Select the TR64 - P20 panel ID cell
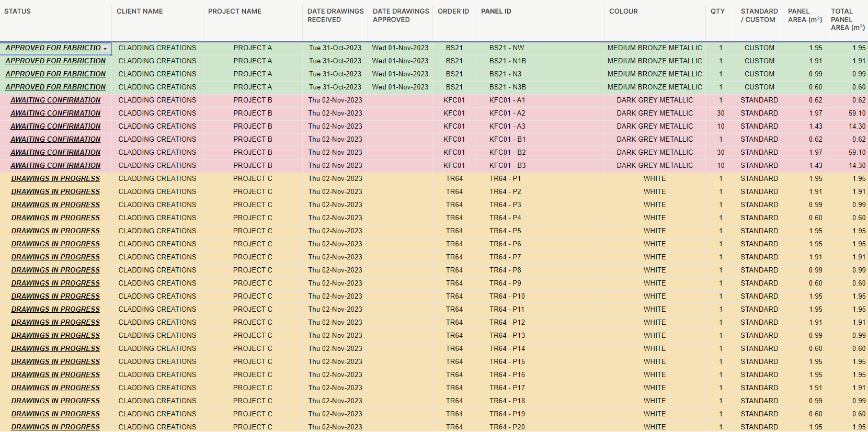Viewport: 868px width, 432px height. click(x=507, y=427)
